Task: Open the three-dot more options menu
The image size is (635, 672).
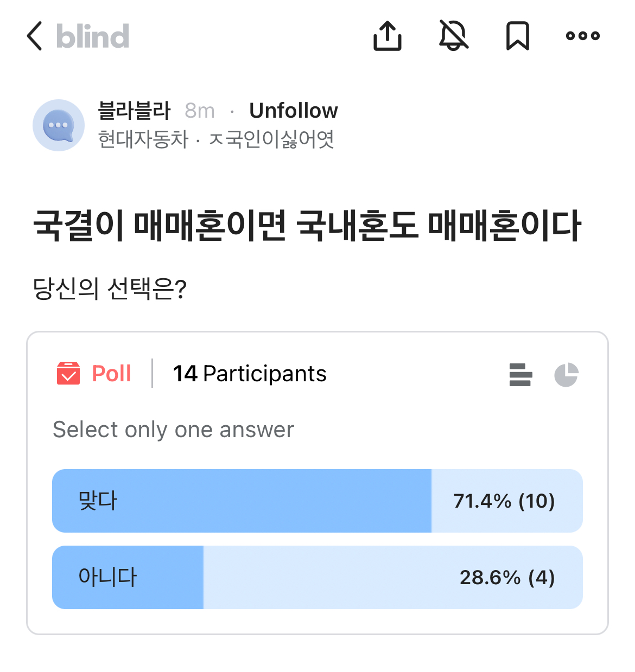Action: coord(582,36)
